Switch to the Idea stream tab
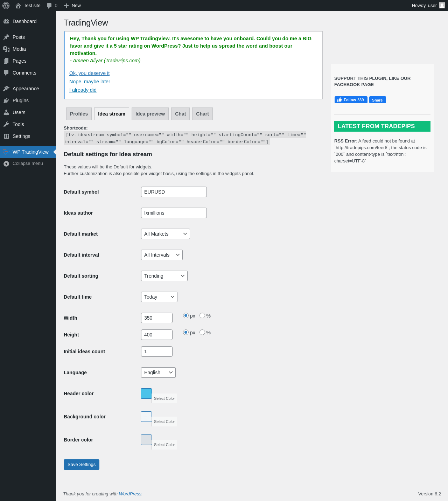This screenshot has width=448, height=501. pyautogui.click(x=112, y=114)
